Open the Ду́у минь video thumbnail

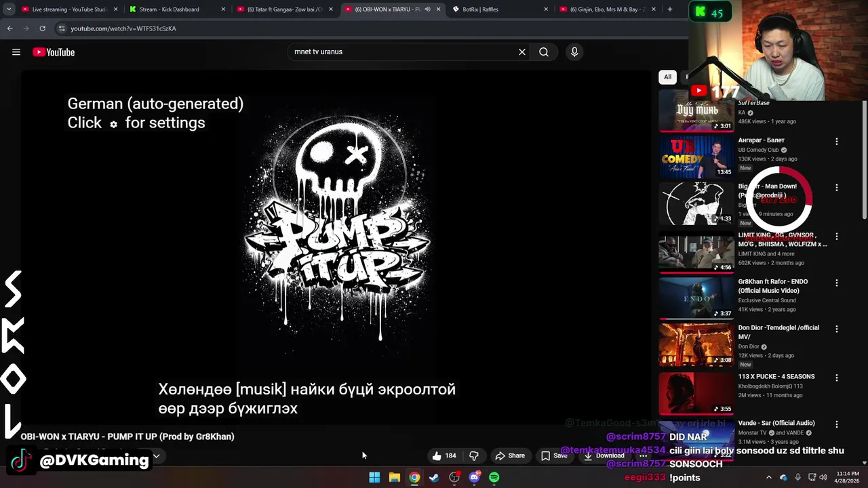click(x=696, y=113)
